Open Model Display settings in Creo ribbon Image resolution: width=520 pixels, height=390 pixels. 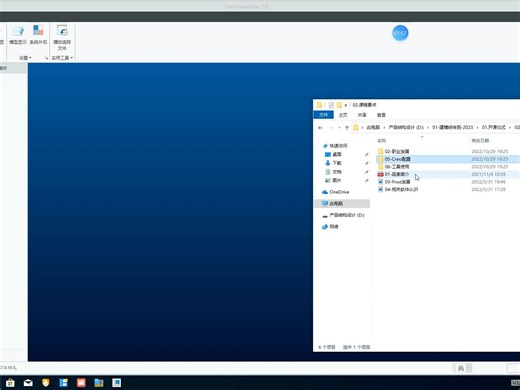click(18, 35)
